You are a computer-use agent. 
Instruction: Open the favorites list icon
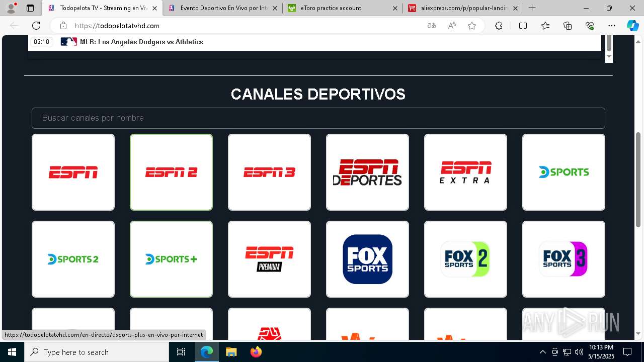click(545, 26)
